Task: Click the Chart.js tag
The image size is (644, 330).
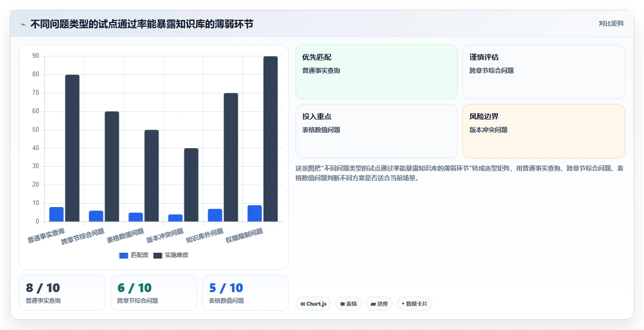Action: pyautogui.click(x=314, y=304)
